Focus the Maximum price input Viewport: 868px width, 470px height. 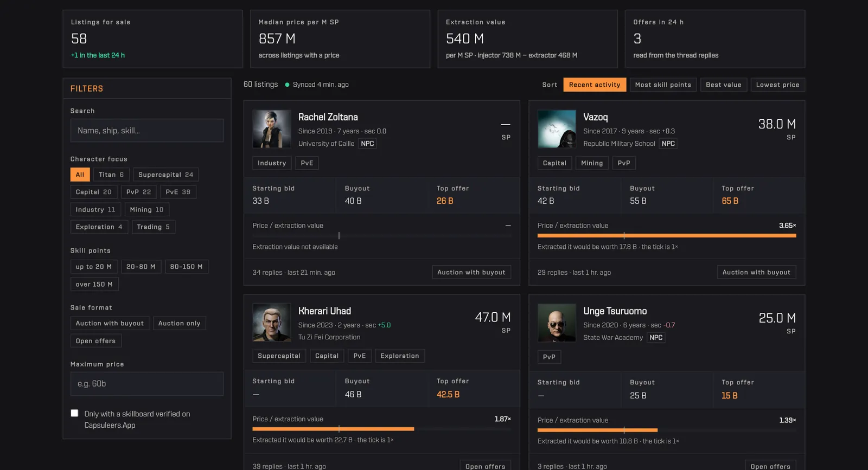pos(147,384)
